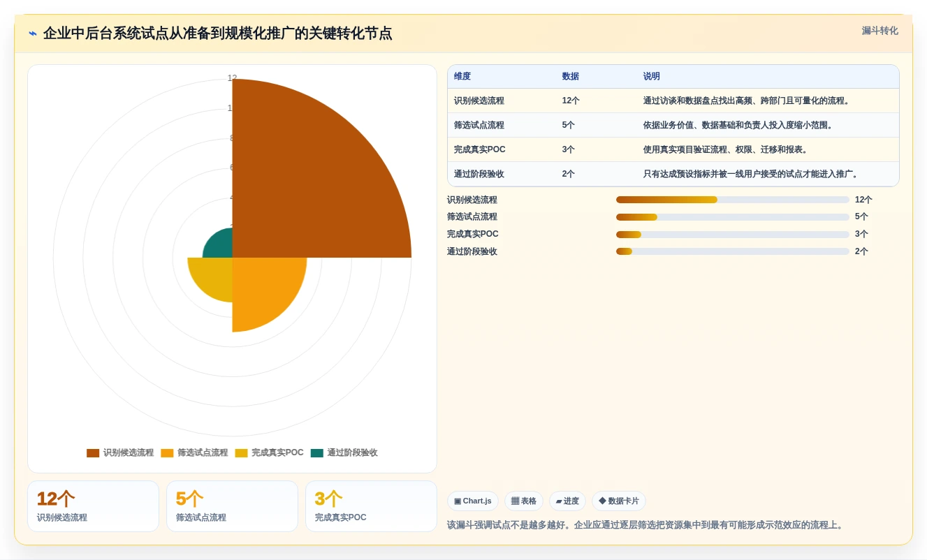This screenshot has width=927, height=560.
Task: Click the axis tick label 12
Action: pyautogui.click(x=232, y=78)
